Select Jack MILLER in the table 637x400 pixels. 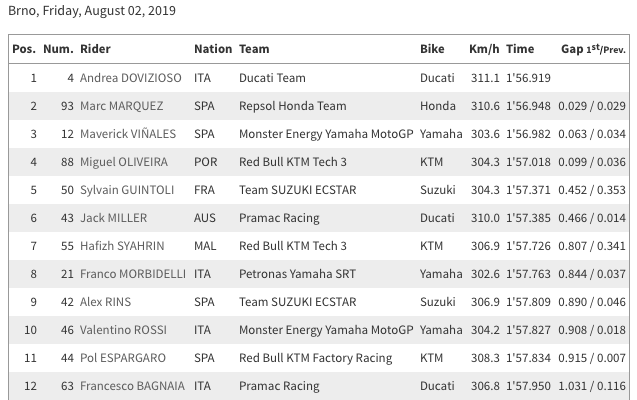point(113,218)
